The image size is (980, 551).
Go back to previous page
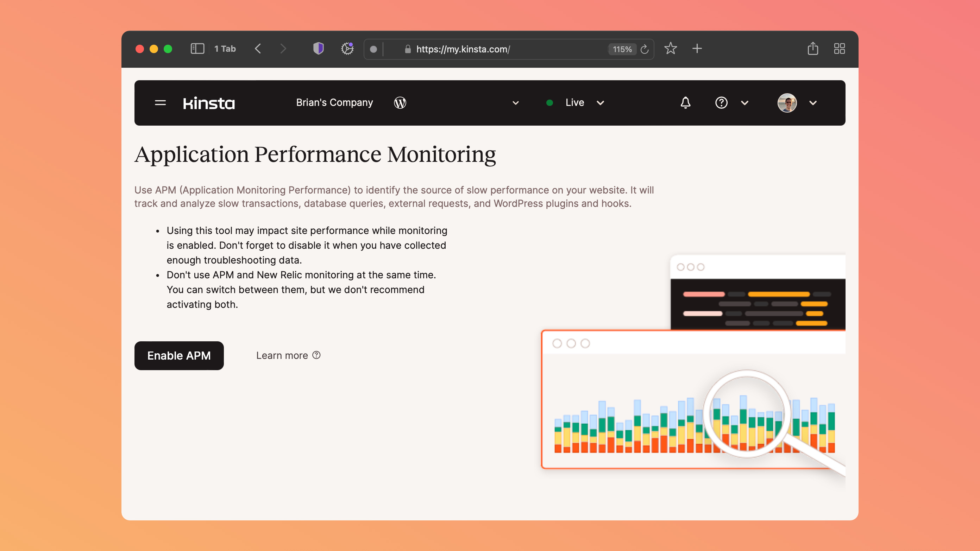[x=258, y=49]
